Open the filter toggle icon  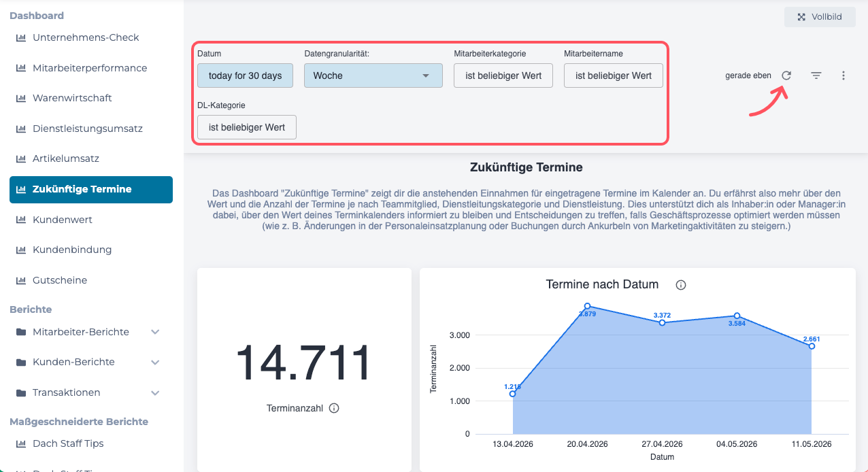[816, 75]
